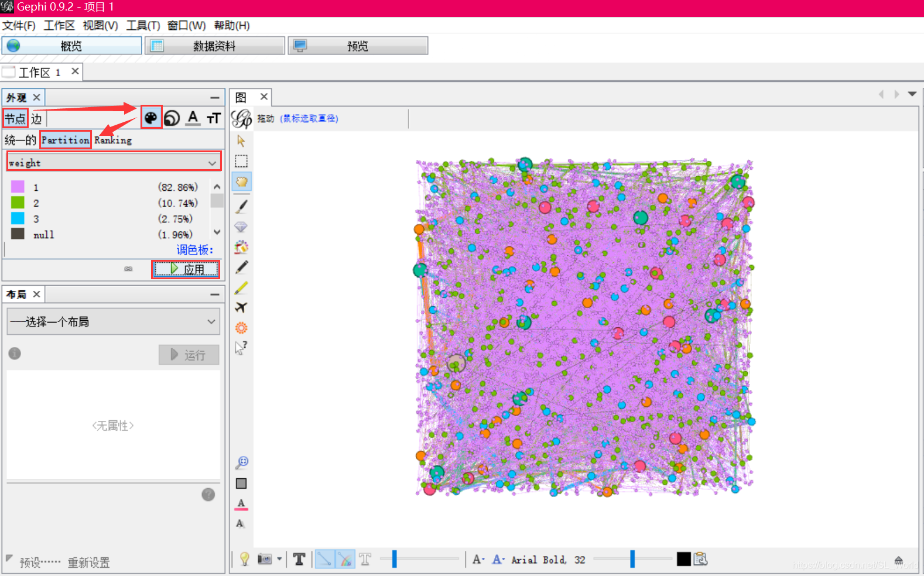Screen dimensions: 924x576
Task: Click the Arial Bold, 32 font button
Action: [x=548, y=560]
